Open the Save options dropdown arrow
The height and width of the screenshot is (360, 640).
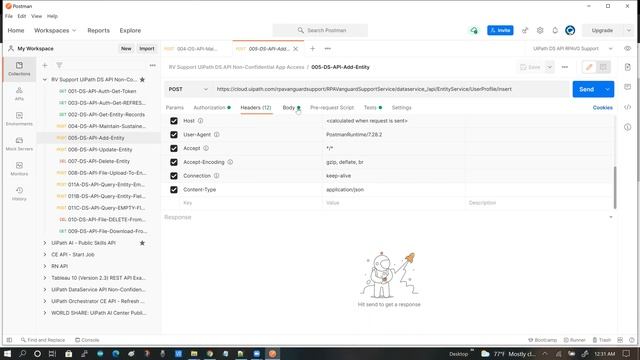[549, 67]
